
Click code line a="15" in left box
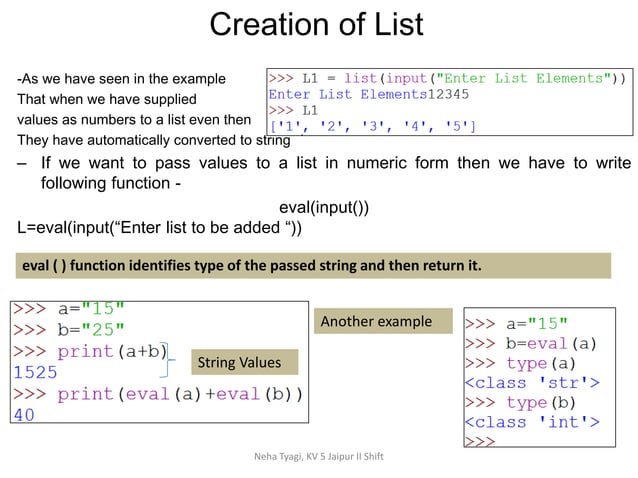click(68, 309)
